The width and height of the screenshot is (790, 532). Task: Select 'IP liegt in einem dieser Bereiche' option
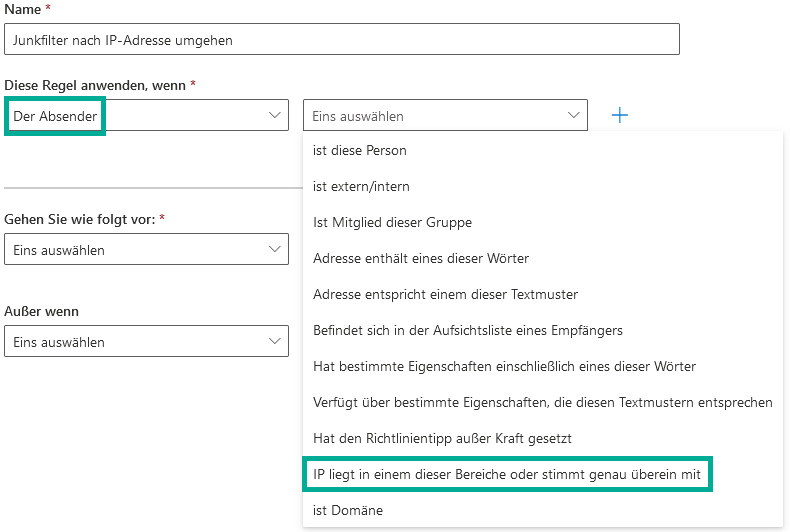pyautogui.click(x=507, y=474)
